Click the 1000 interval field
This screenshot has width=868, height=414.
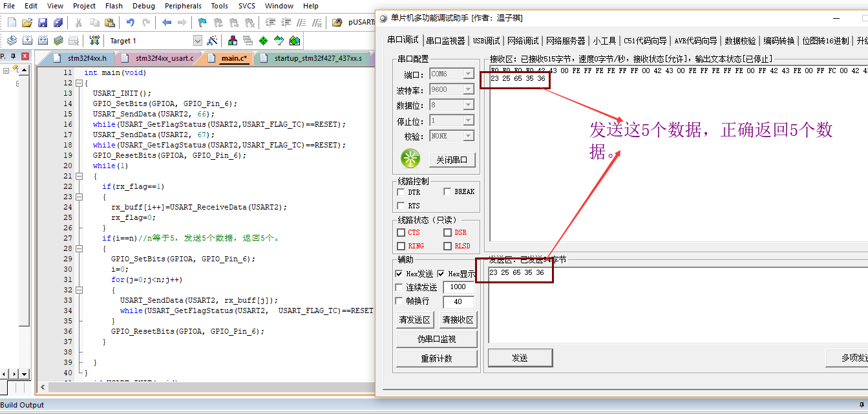coord(458,287)
